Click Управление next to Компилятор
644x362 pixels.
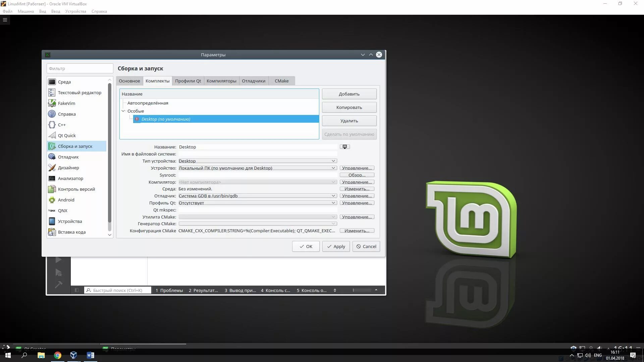pos(357,182)
